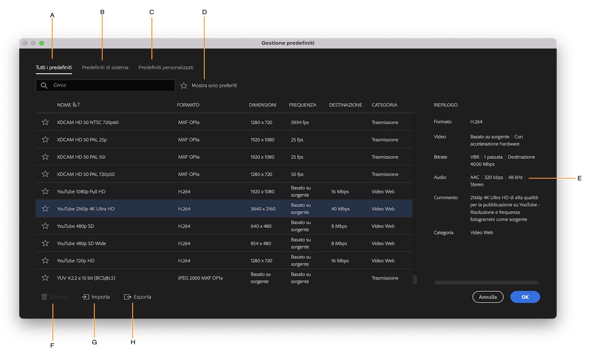The height and width of the screenshot is (364, 591).
Task: Click the RIEPILOGO heading
Action: coord(446,105)
